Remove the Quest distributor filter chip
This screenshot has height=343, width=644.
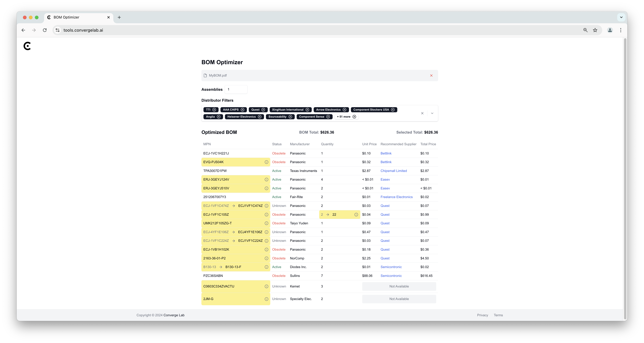click(263, 110)
